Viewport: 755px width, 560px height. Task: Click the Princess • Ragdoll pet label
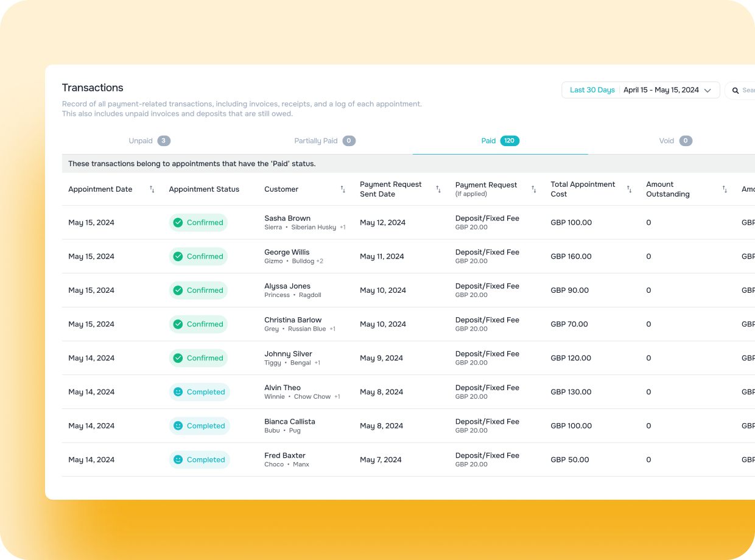tap(293, 295)
